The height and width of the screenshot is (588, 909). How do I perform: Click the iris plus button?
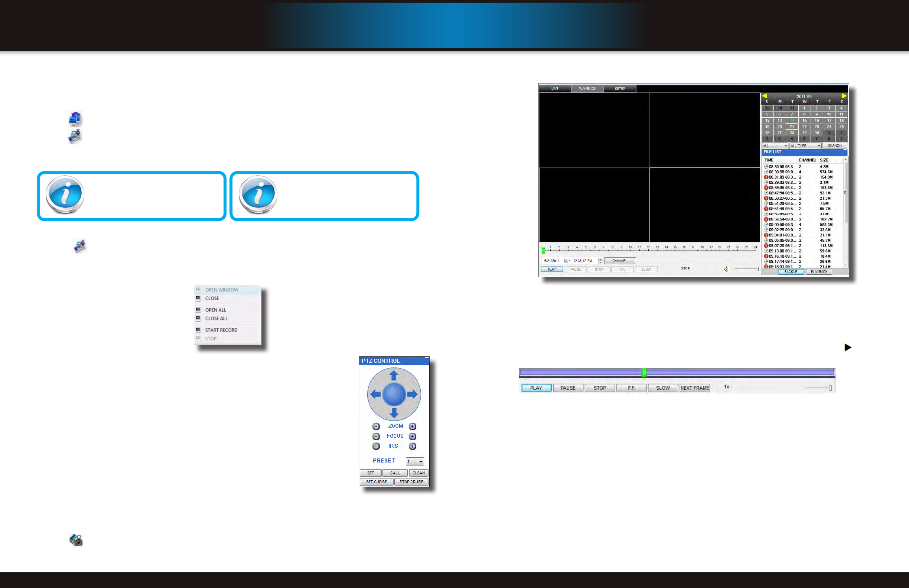pos(413,446)
